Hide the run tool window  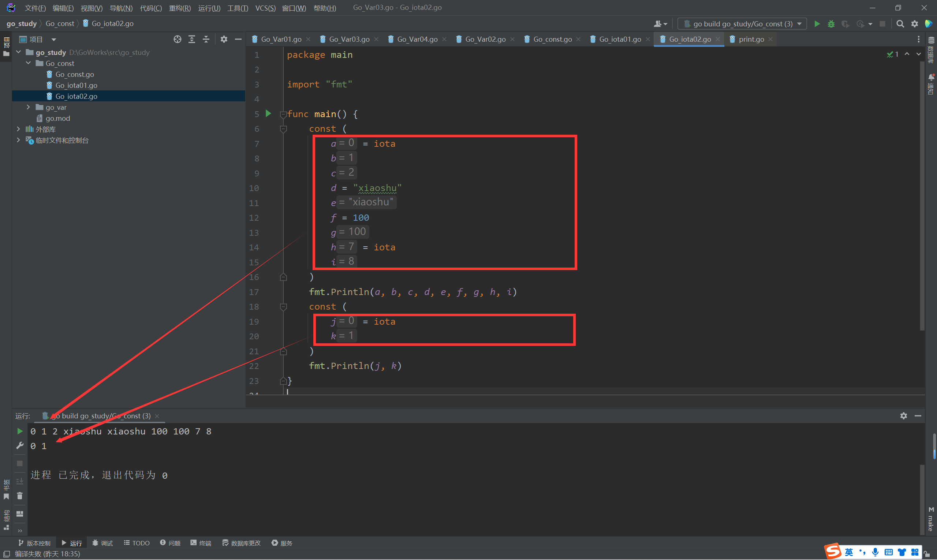918,415
